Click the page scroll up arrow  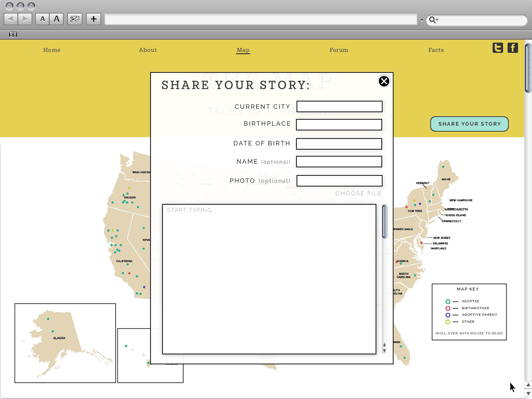tap(528, 385)
